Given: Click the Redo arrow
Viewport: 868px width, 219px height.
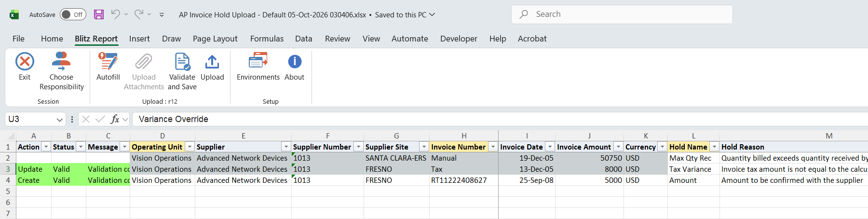Looking at the screenshot, I should pos(139,14).
